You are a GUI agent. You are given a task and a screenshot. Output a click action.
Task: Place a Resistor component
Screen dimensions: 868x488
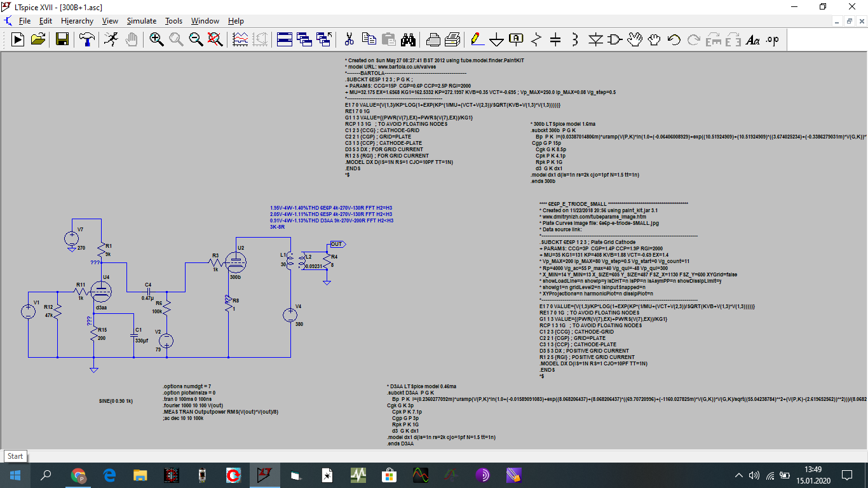click(536, 39)
